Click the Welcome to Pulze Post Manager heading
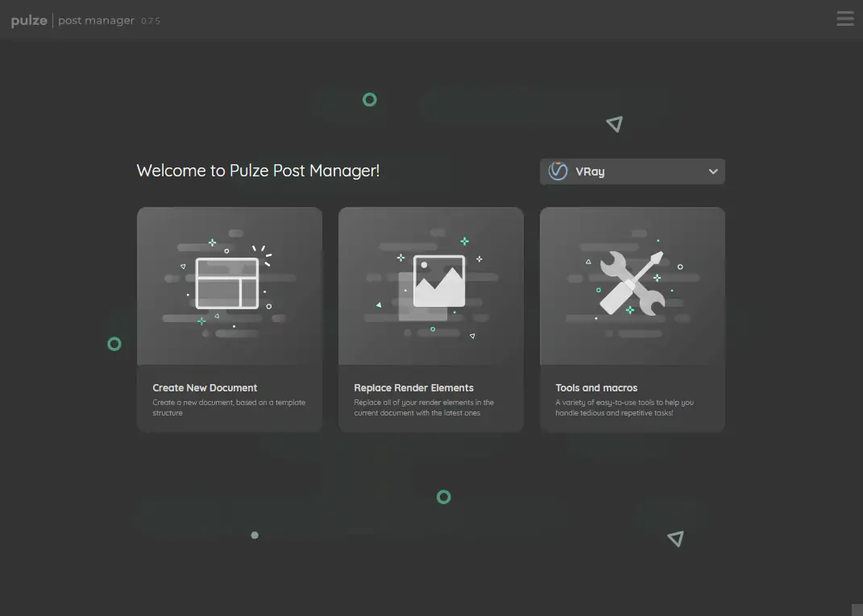863x616 pixels. (x=258, y=171)
